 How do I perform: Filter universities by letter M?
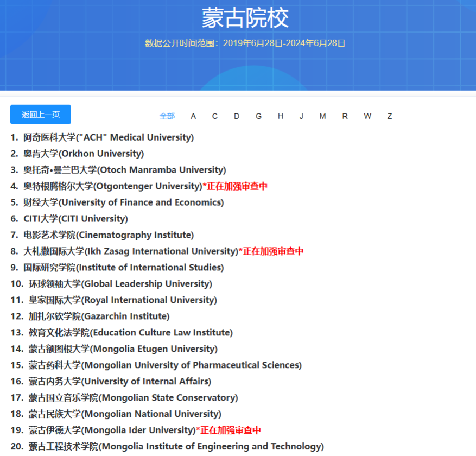click(322, 116)
